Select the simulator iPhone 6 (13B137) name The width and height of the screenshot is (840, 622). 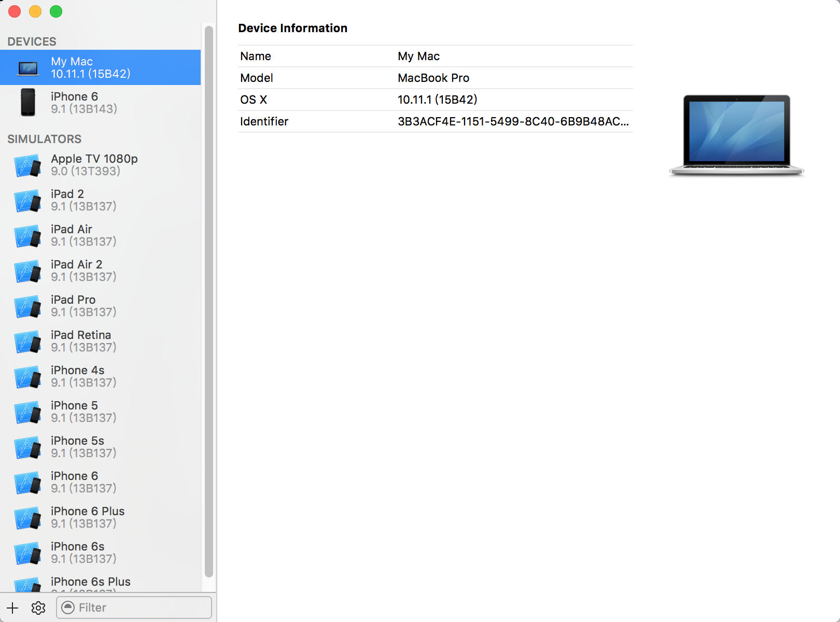pyautogui.click(x=74, y=476)
